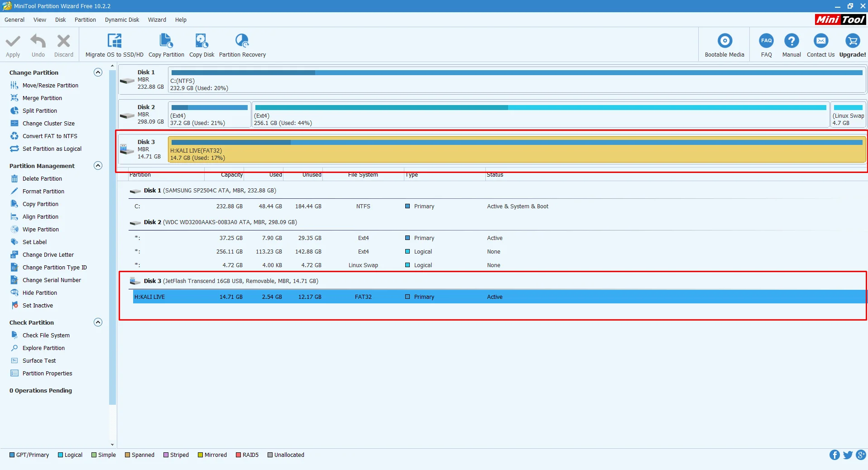Screen dimensions: 868x470
Task: Click the Capacity column header
Action: coord(231,175)
